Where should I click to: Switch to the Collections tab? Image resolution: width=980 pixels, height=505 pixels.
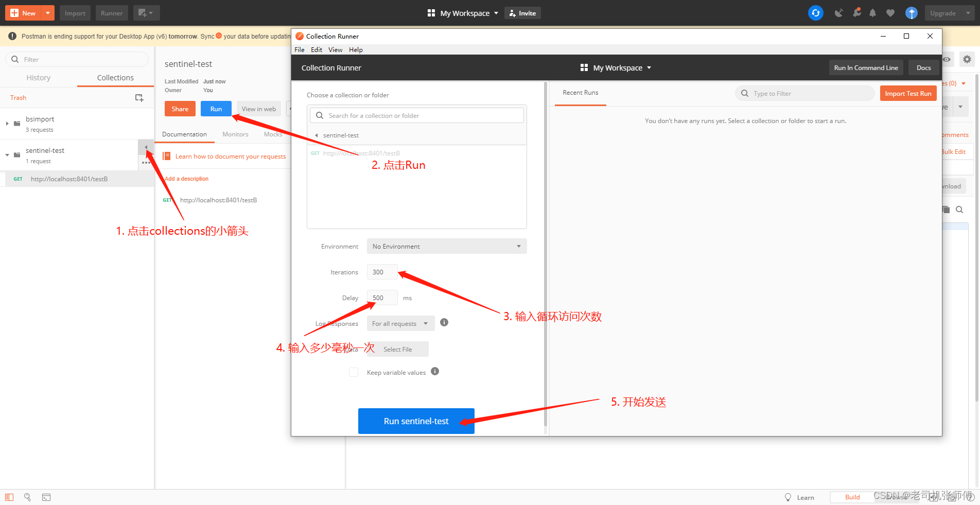click(115, 77)
